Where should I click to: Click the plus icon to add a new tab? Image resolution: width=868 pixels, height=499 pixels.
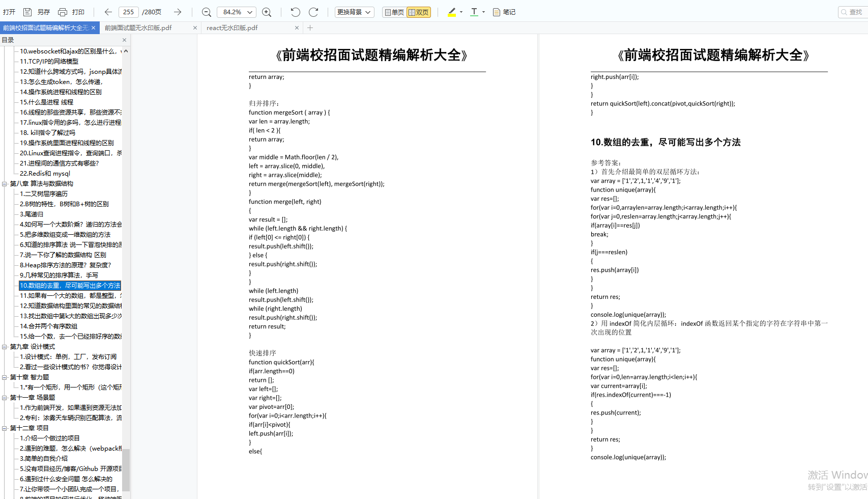(x=310, y=27)
